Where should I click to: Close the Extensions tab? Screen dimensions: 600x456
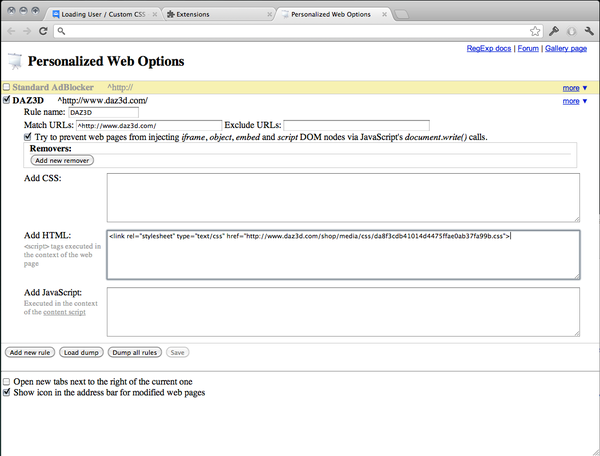tap(269, 15)
